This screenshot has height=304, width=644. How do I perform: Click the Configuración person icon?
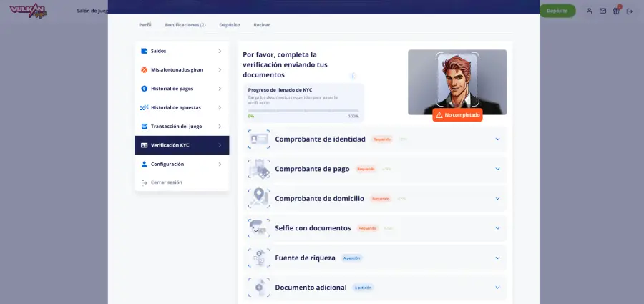point(144,164)
